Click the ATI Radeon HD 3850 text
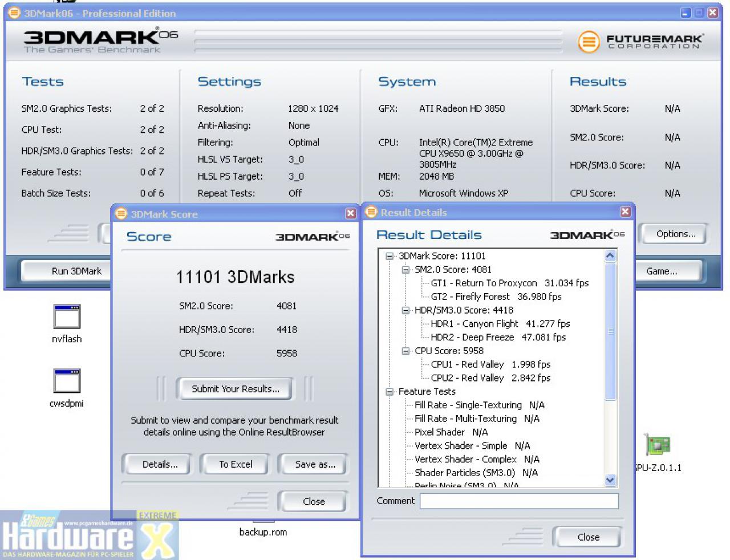Image resolution: width=730 pixels, height=560 pixels. coord(462,108)
